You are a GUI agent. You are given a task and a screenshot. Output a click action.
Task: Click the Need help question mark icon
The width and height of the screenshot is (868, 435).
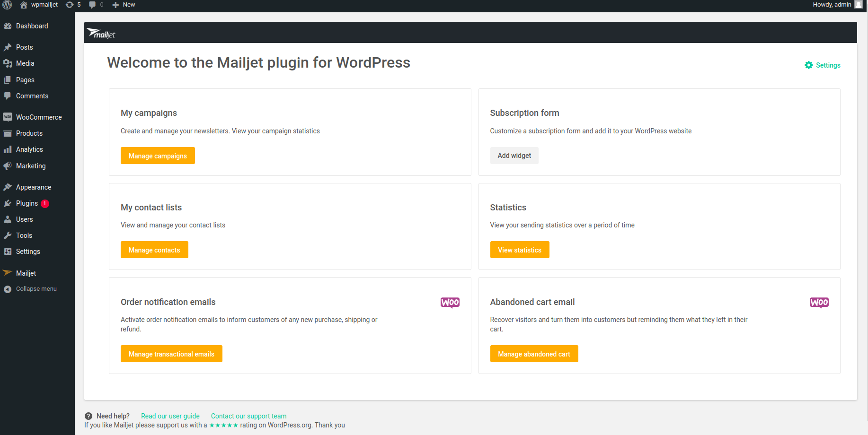[89, 416]
